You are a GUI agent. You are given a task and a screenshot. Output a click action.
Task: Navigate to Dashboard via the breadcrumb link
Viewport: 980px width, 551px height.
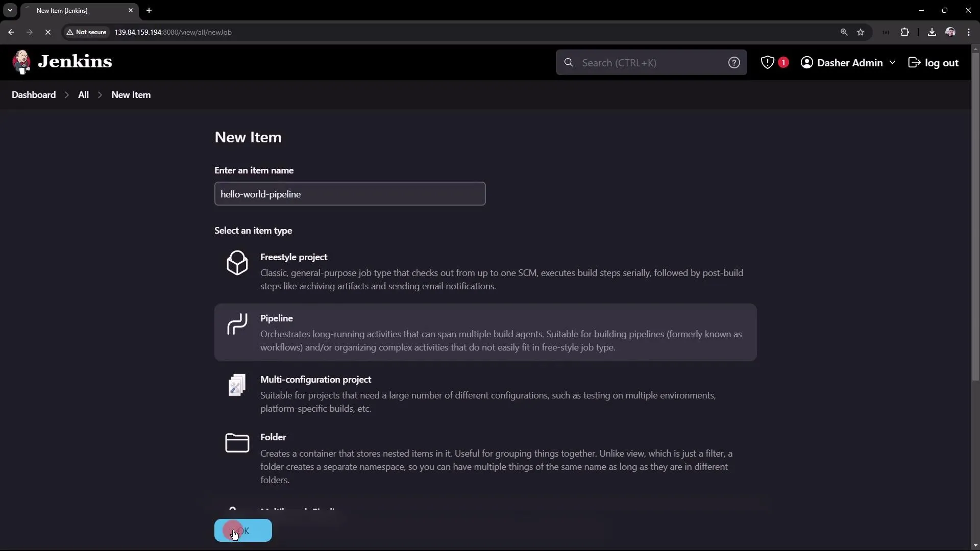click(33, 94)
